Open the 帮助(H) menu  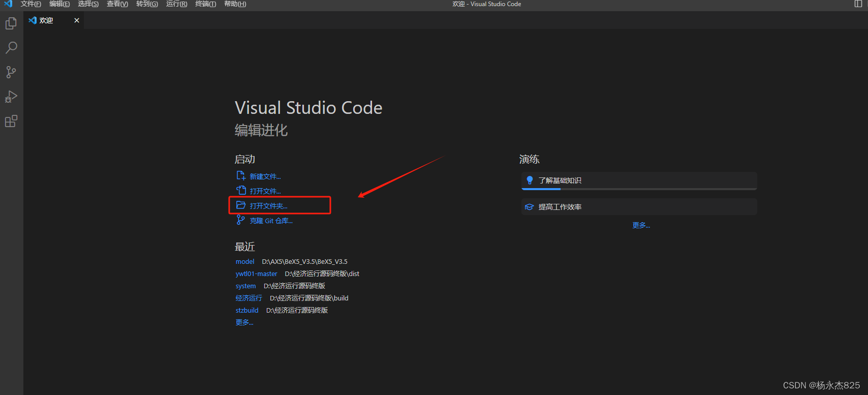pyautogui.click(x=235, y=4)
